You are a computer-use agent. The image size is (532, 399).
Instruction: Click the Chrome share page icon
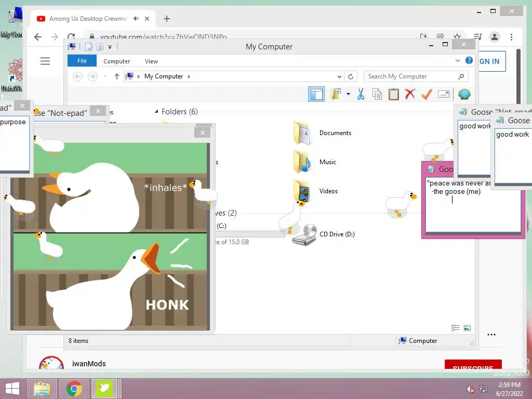tap(441, 37)
